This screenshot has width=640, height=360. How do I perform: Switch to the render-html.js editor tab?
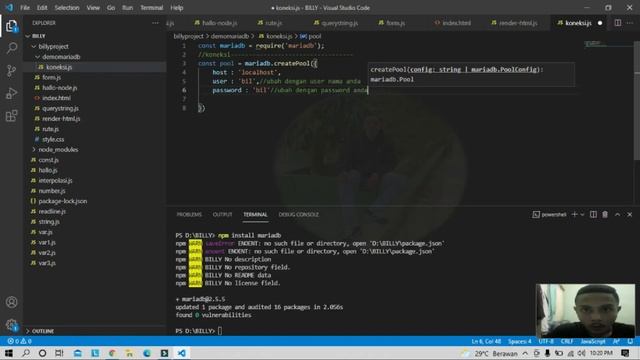(x=515, y=23)
